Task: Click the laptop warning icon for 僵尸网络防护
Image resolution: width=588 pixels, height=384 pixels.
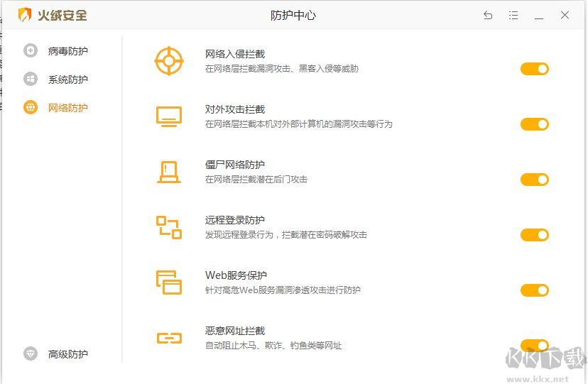Action: 169,172
